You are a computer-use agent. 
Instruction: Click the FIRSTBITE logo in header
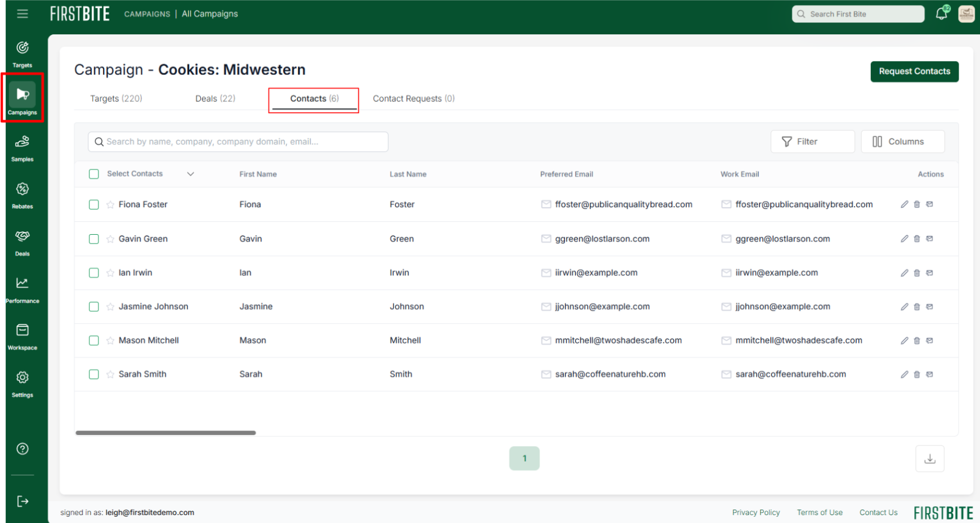[80, 14]
